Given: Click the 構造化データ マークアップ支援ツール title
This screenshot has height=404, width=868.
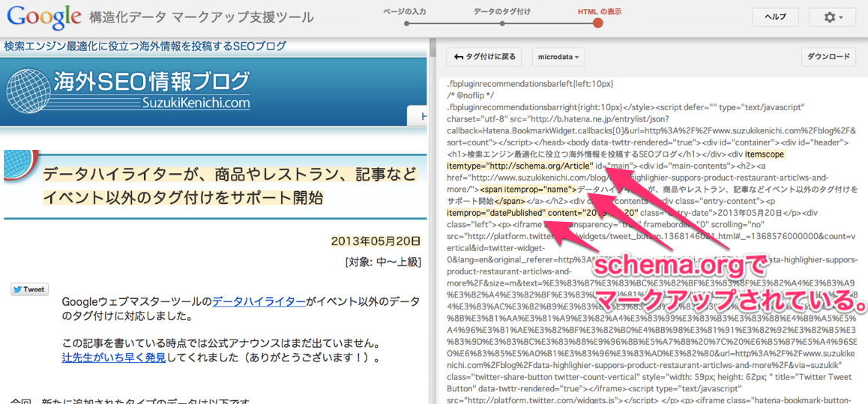Looking at the screenshot, I should tap(202, 18).
